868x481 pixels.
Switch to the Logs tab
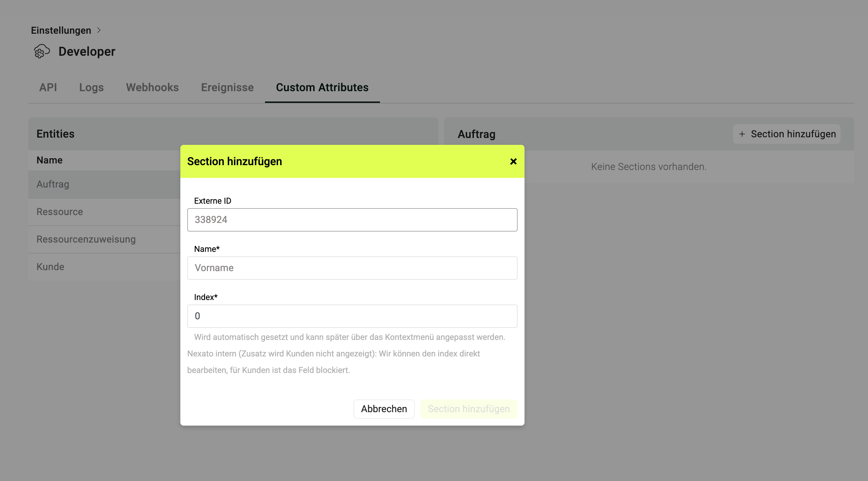tap(91, 87)
